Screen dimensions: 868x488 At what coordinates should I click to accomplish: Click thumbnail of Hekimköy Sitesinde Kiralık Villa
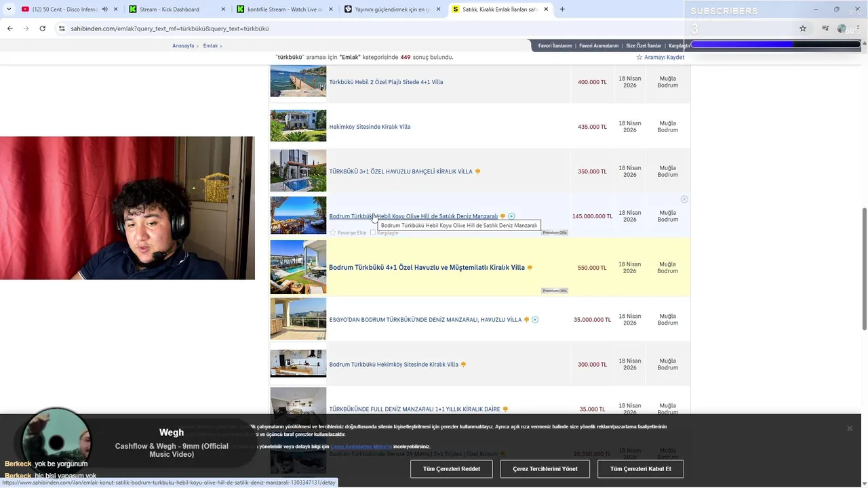pyautogui.click(x=298, y=125)
